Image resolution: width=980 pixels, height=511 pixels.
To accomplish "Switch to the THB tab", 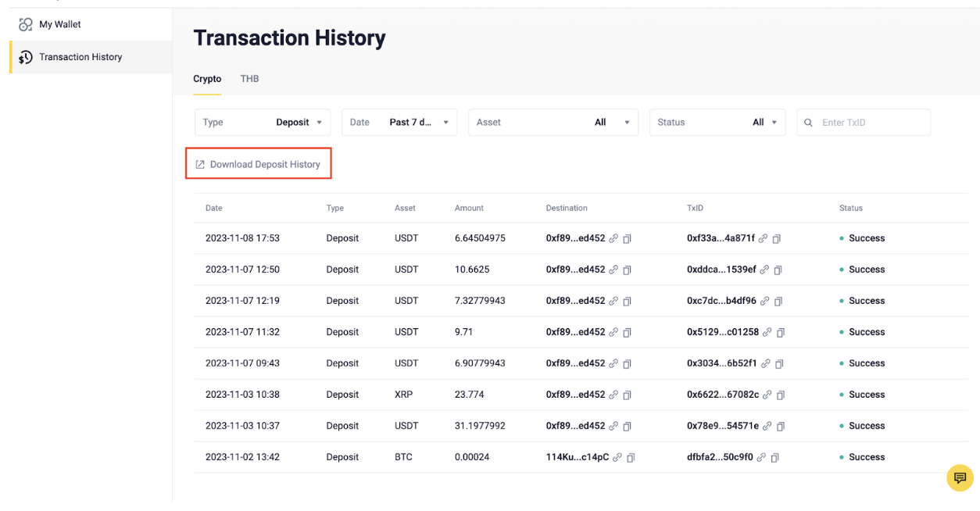I will [249, 79].
